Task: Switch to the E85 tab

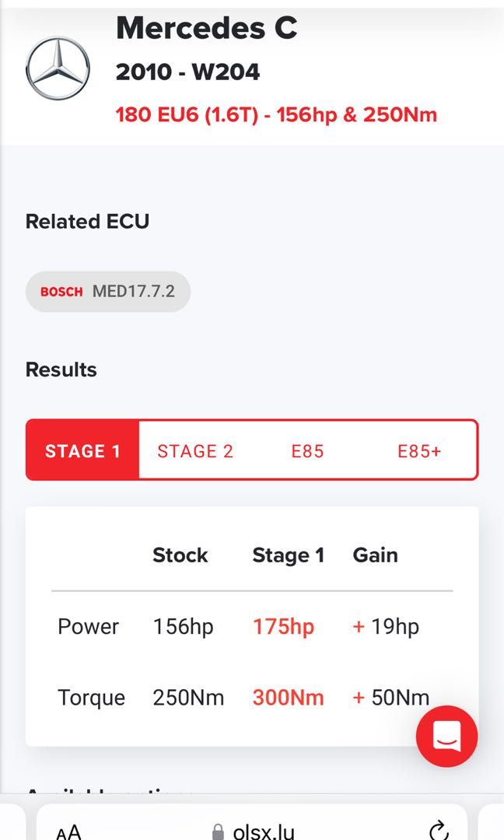Action: click(307, 451)
